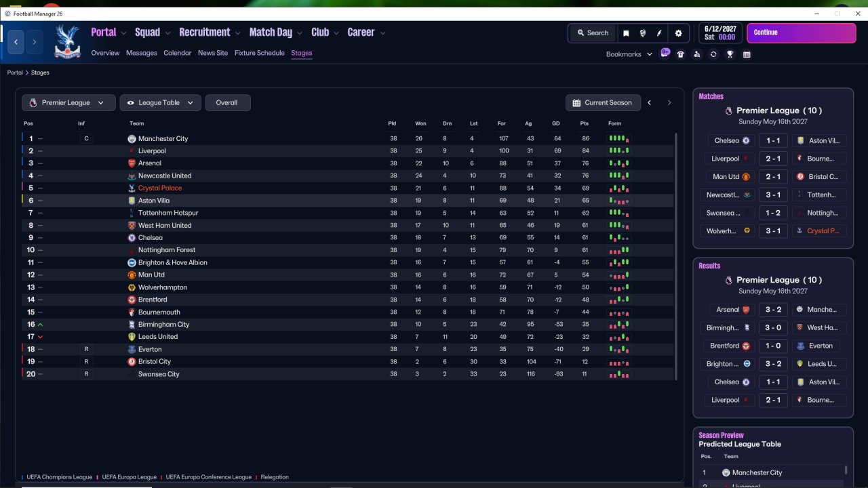Switch to the Overview tab
868x488 pixels.
click(105, 53)
